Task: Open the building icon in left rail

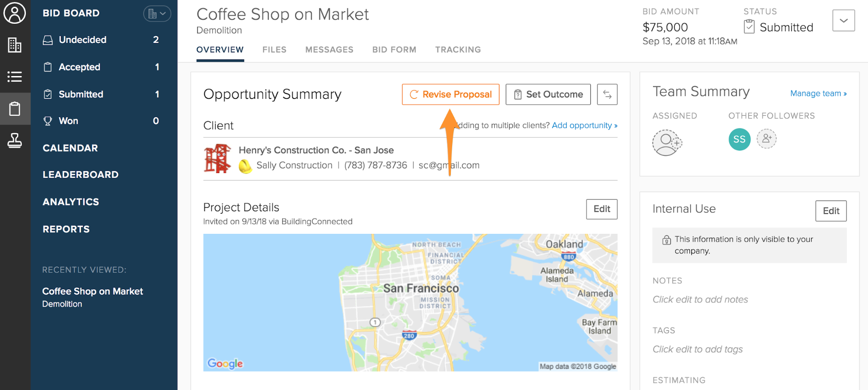Action: click(x=15, y=45)
